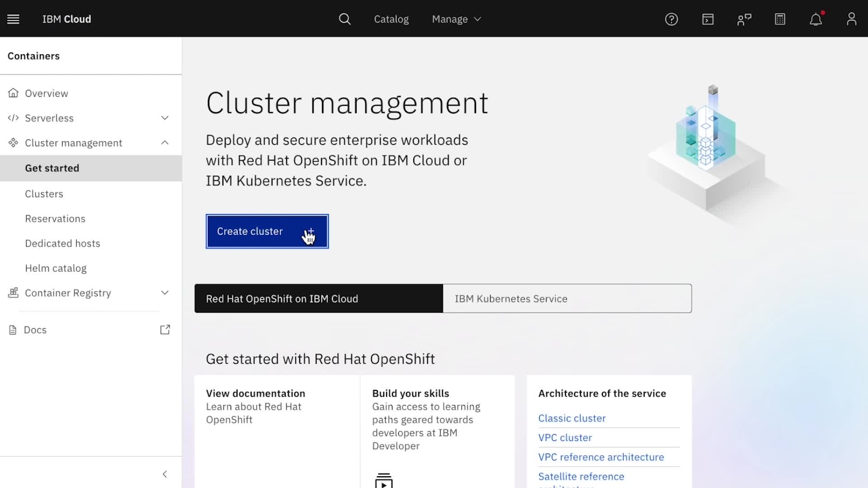Open the cost estimator calculator icon
The image size is (868, 488).
click(x=780, y=19)
